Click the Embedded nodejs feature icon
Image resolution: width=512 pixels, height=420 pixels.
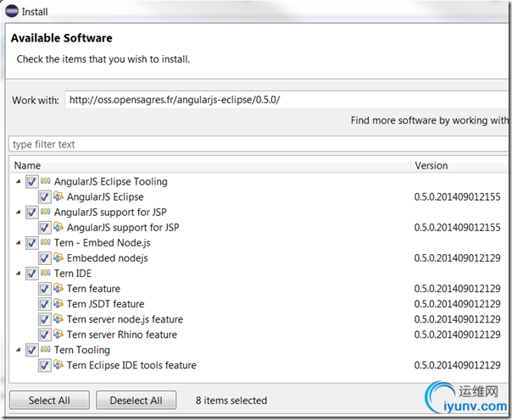tap(58, 257)
